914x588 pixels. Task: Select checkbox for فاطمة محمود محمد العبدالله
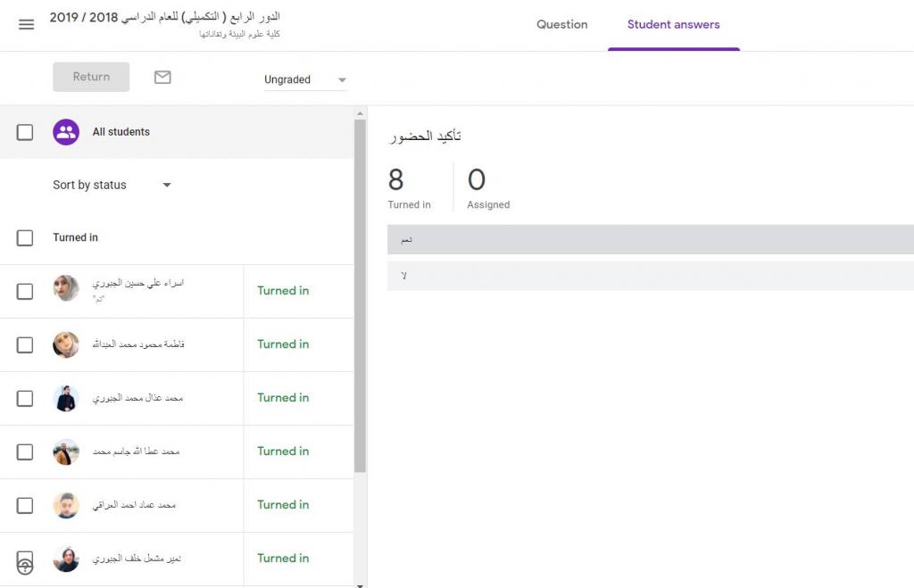click(25, 345)
